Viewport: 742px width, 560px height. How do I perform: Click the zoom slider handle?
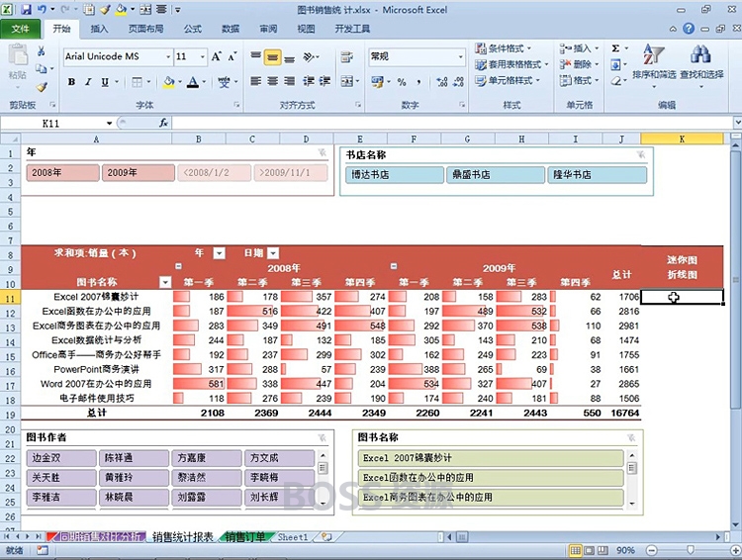pos(691,549)
